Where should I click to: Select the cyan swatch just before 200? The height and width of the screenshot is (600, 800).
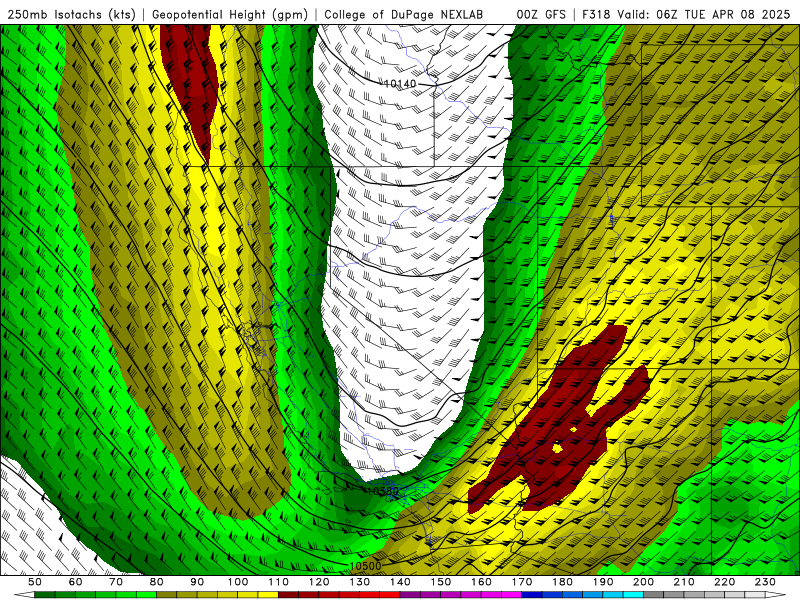[633, 595]
